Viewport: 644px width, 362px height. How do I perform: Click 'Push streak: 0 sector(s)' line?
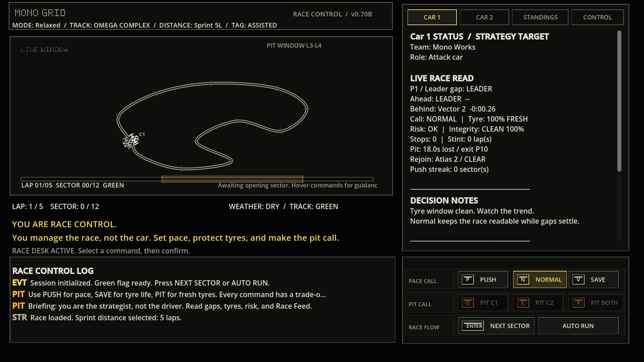coord(449,169)
